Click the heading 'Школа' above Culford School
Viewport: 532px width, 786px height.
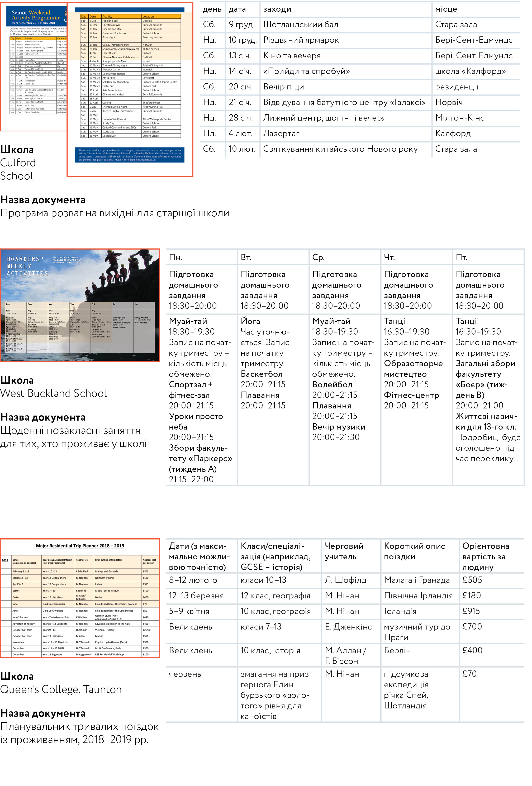pyautogui.click(x=17, y=150)
